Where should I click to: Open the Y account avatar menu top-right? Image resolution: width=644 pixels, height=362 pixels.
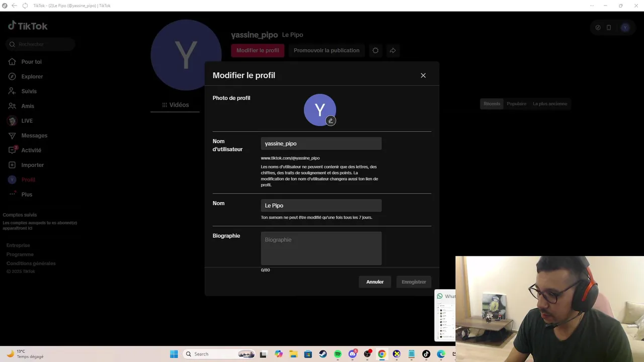coord(625,28)
